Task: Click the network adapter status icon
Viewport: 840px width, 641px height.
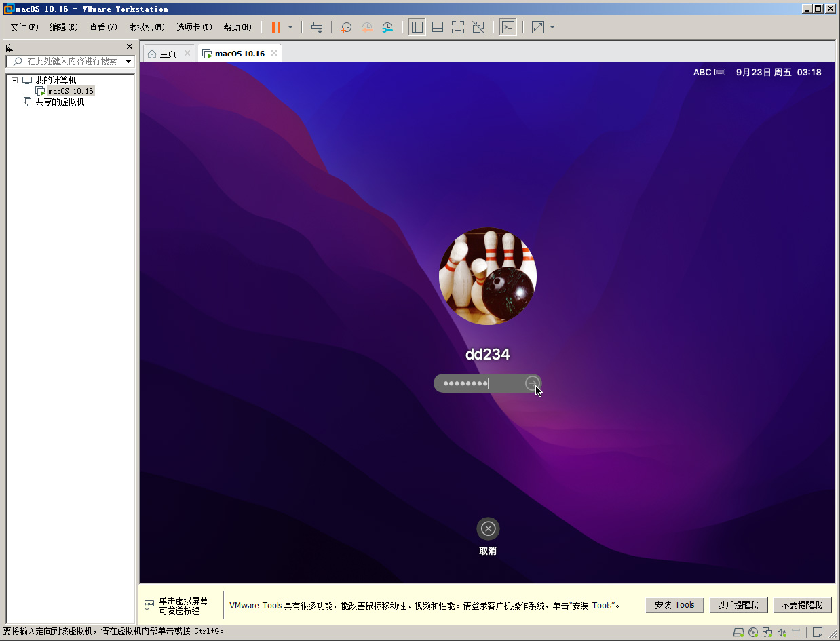Action: coord(767,632)
